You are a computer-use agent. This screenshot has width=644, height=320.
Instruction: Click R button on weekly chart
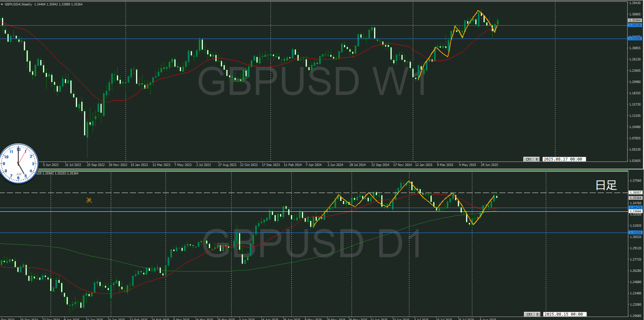point(537,159)
